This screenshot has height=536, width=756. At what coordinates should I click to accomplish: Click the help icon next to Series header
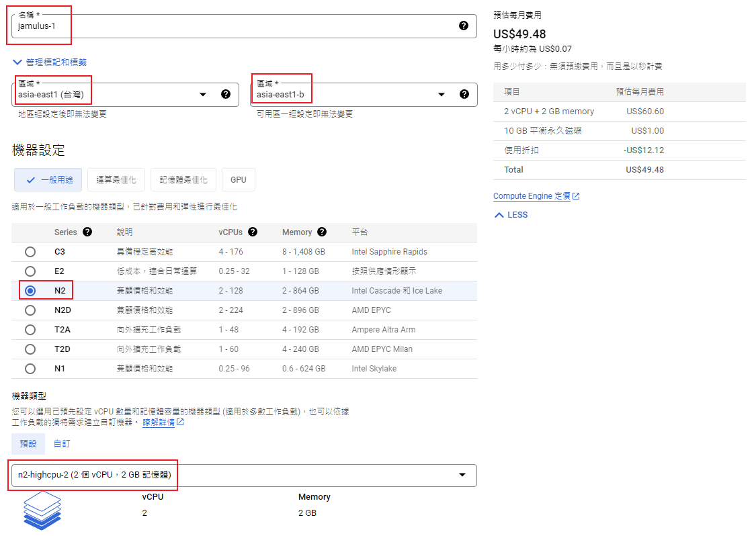[87, 232]
